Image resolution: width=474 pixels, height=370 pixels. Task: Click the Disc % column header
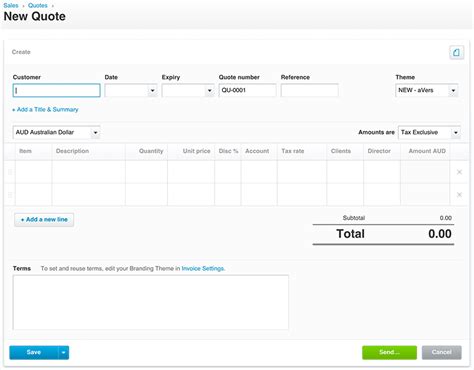(228, 151)
